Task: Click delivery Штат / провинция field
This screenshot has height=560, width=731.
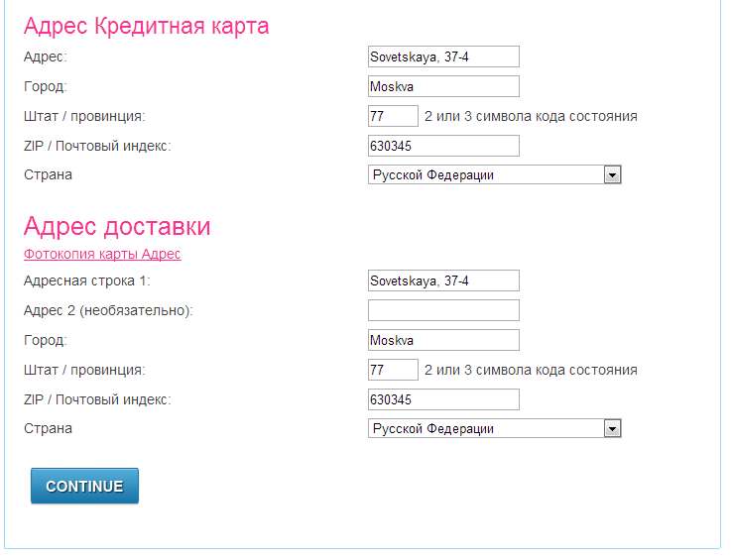Action: pyautogui.click(x=393, y=370)
